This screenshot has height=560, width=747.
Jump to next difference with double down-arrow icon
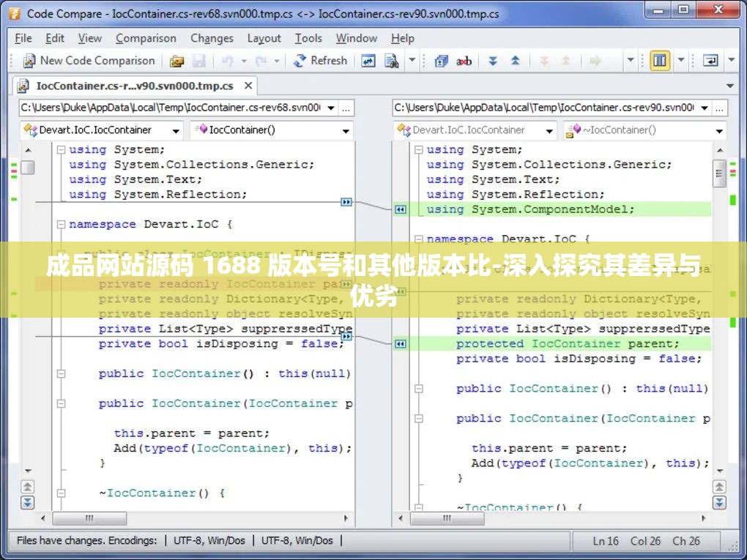[494, 61]
